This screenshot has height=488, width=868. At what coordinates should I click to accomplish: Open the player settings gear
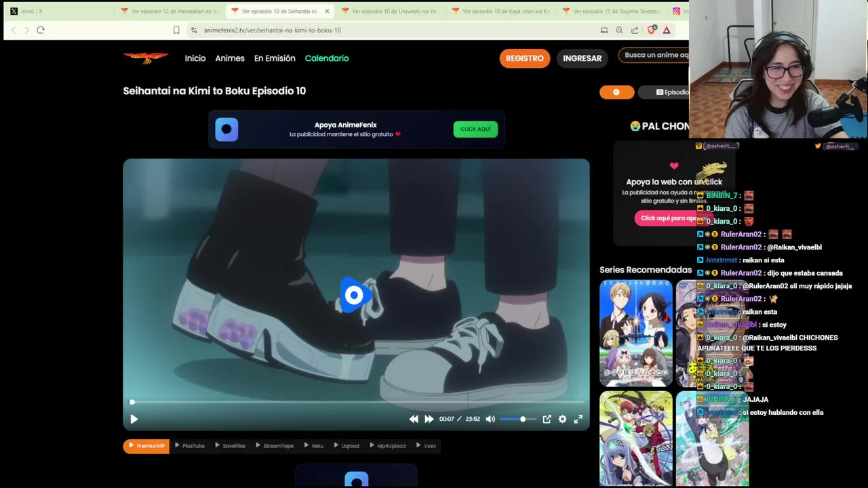click(x=562, y=420)
